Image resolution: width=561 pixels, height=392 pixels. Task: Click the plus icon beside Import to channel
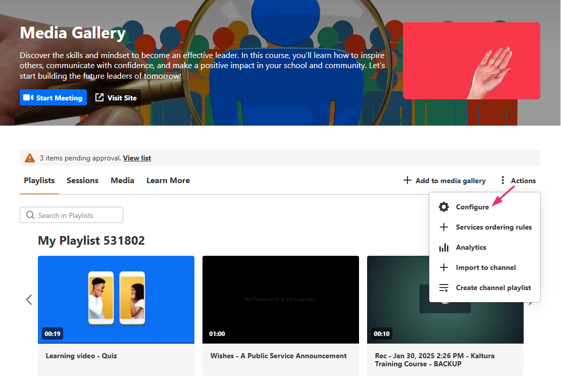444,267
